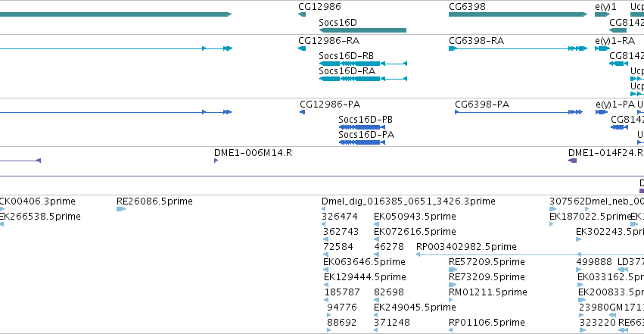Image resolution: width=644 pixels, height=334 pixels.
Task: Select the CG6398-PA protein label
Action: coord(482,105)
